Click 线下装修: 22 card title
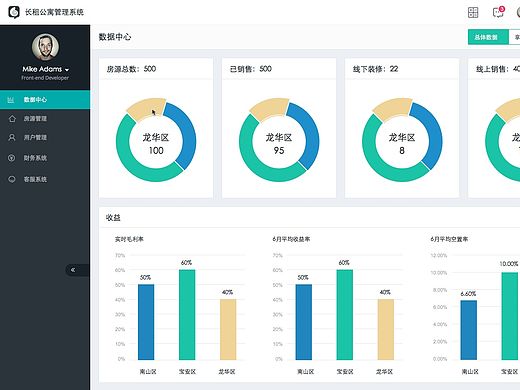 (x=376, y=69)
